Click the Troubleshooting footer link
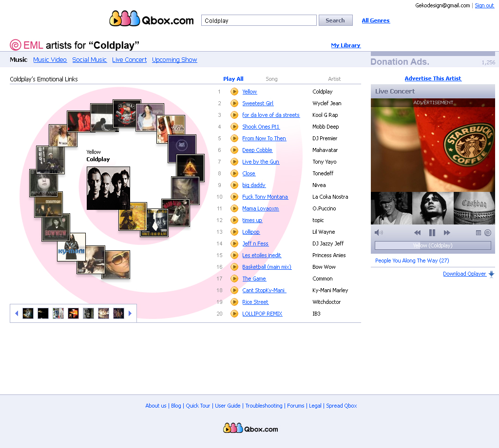499x448 pixels. point(264,406)
